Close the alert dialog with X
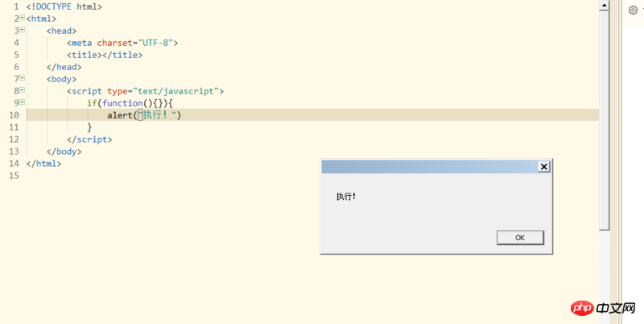 pyautogui.click(x=544, y=167)
